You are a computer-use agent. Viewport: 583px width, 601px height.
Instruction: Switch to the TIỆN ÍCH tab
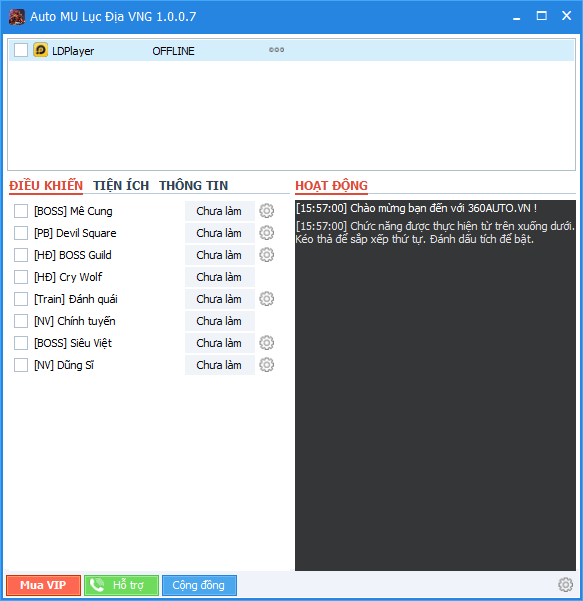pos(121,186)
